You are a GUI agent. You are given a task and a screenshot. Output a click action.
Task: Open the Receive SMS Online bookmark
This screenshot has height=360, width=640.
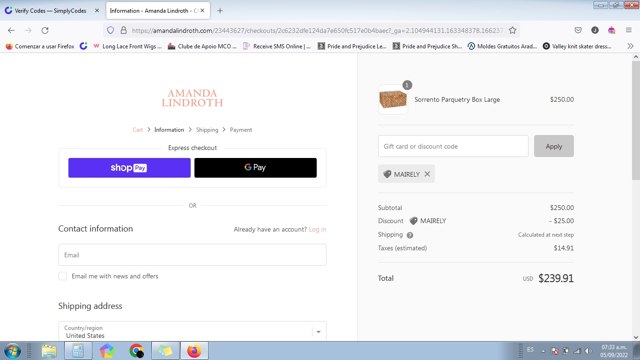277,46
